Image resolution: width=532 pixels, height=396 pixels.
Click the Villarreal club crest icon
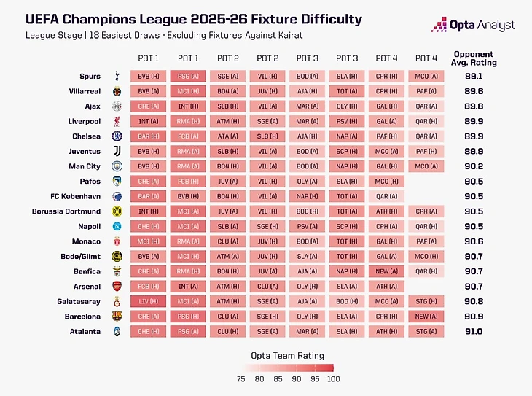pyautogui.click(x=117, y=91)
